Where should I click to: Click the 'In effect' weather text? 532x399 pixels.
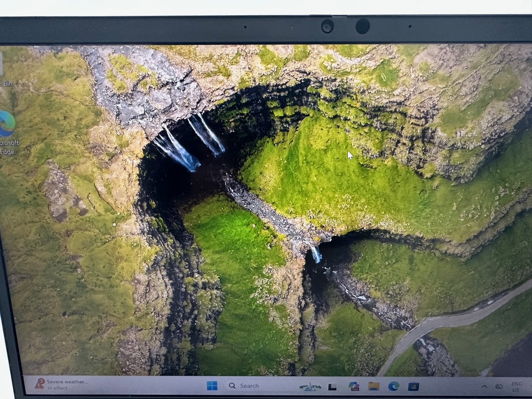tap(57, 388)
